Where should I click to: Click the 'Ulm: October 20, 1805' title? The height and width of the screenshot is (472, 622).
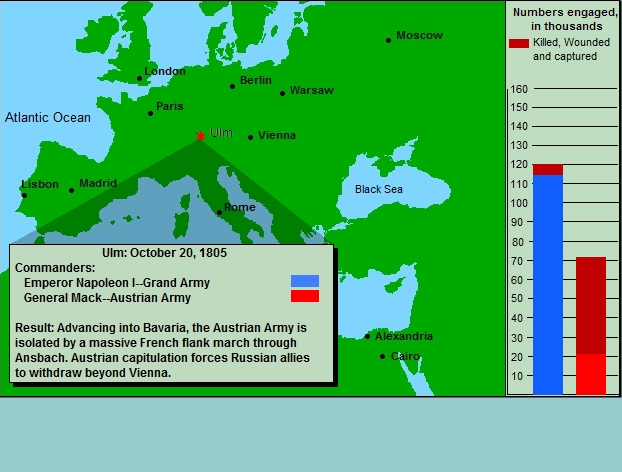point(164,253)
